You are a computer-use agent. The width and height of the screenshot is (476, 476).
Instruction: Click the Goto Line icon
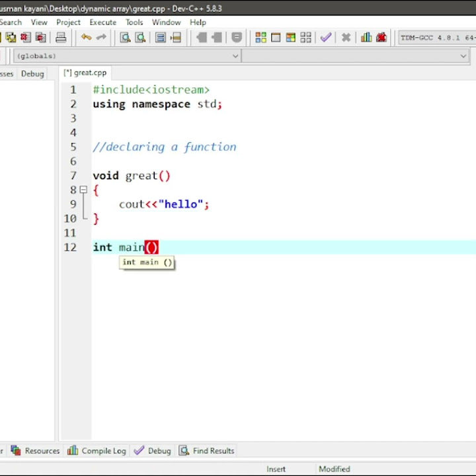(176, 38)
